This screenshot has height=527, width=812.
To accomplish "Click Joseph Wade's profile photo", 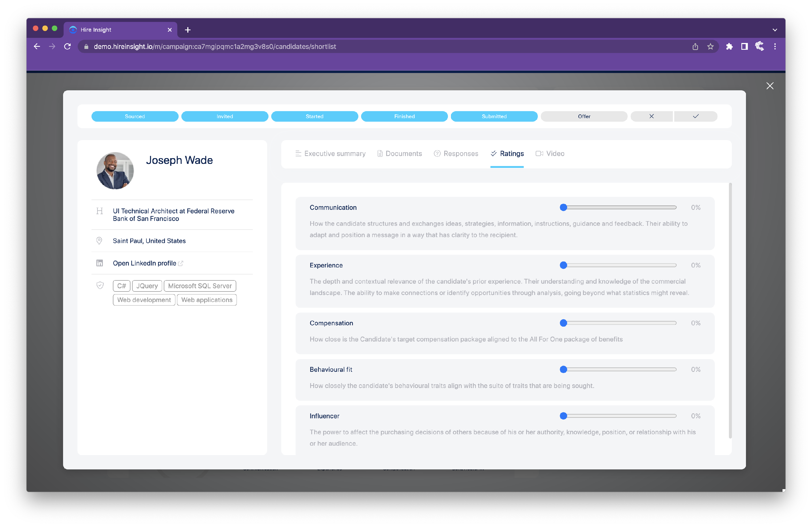I will point(115,171).
